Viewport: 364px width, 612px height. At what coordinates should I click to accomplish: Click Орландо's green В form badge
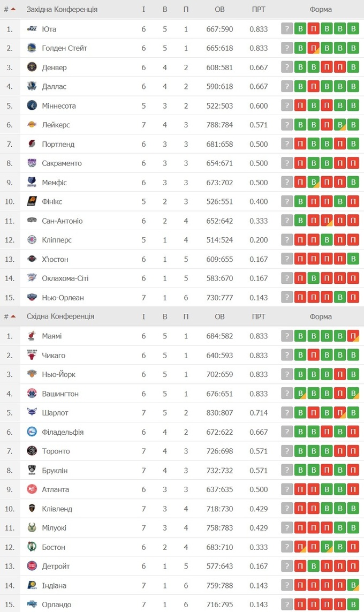coord(353,605)
